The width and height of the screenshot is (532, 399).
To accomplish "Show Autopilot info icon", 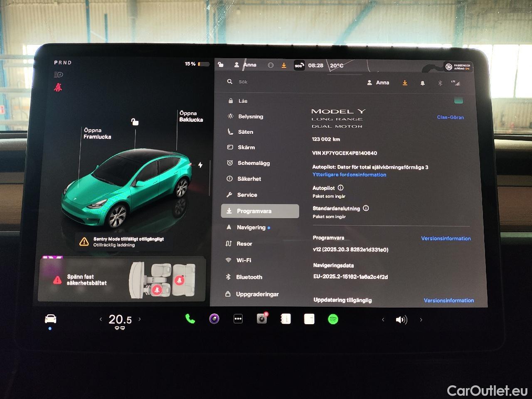I will tap(341, 188).
